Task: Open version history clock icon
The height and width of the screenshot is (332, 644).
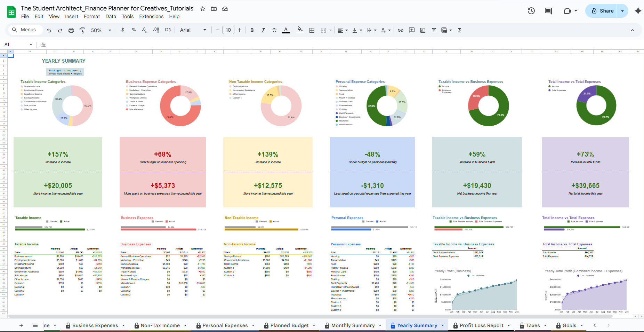Action: point(531,11)
